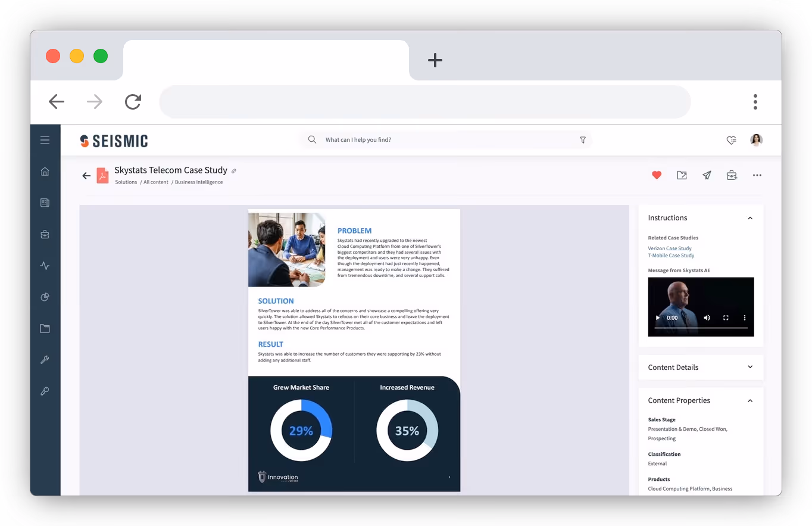The image size is (812, 526).
Task: Toggle the red heart favorite icon
Action: [657, 175]
